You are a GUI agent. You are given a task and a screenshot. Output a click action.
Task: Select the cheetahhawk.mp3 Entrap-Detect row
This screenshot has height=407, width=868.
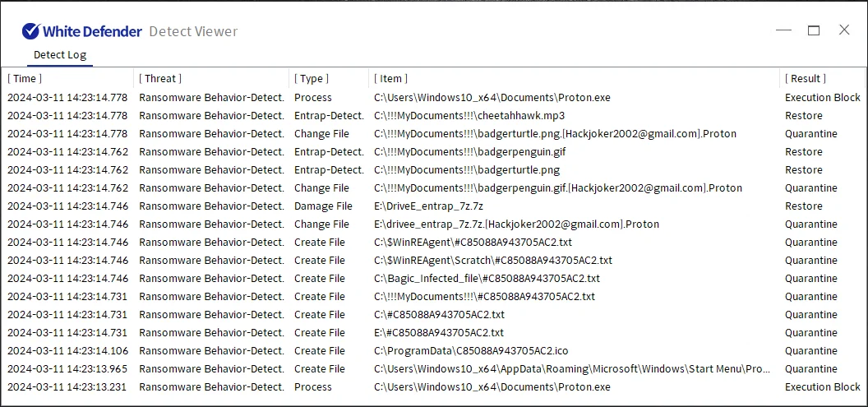(469, 116)
